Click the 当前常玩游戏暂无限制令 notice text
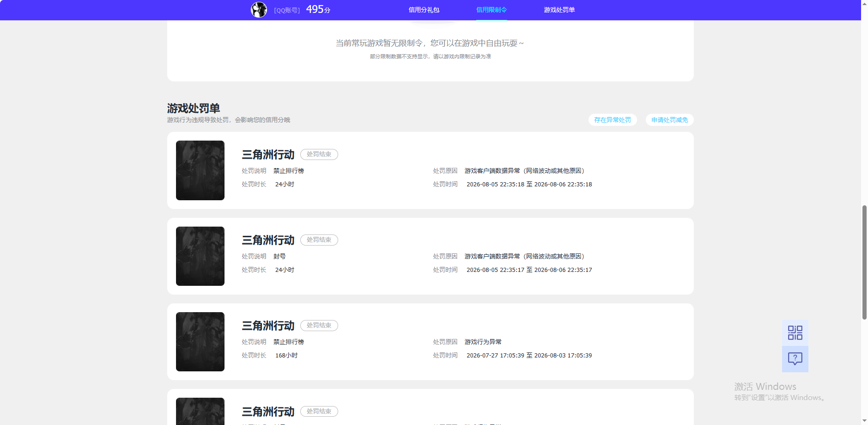 click(430, 43)
